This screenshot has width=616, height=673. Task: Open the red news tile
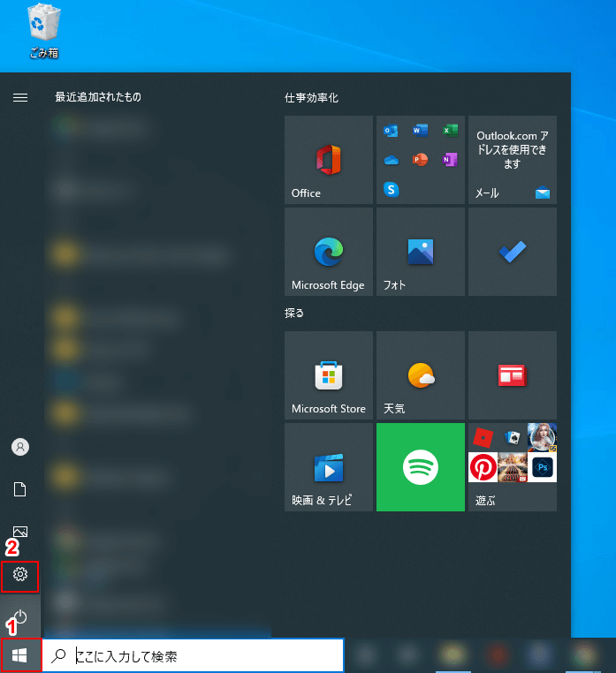click(513, 375)
